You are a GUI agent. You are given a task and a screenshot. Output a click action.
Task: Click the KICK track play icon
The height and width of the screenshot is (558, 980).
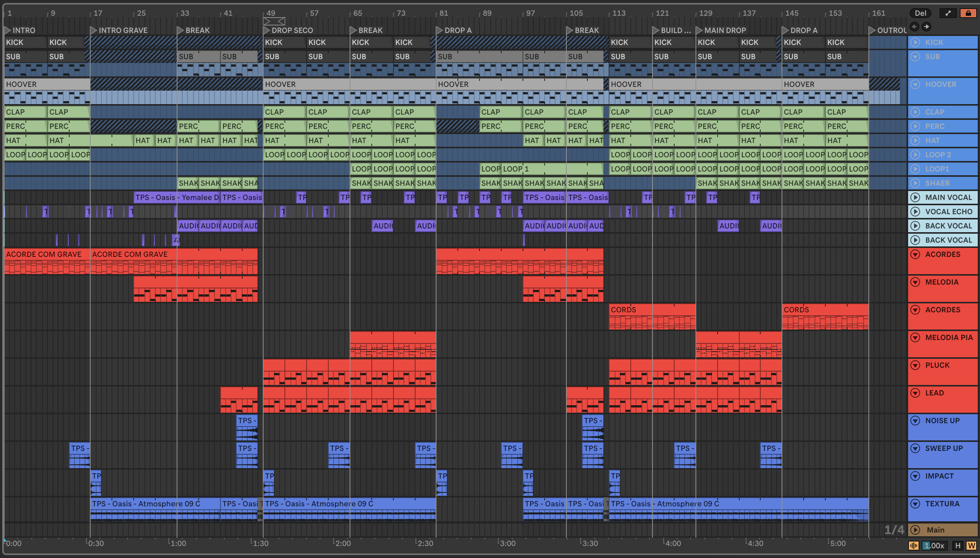[x=915, y=42]
